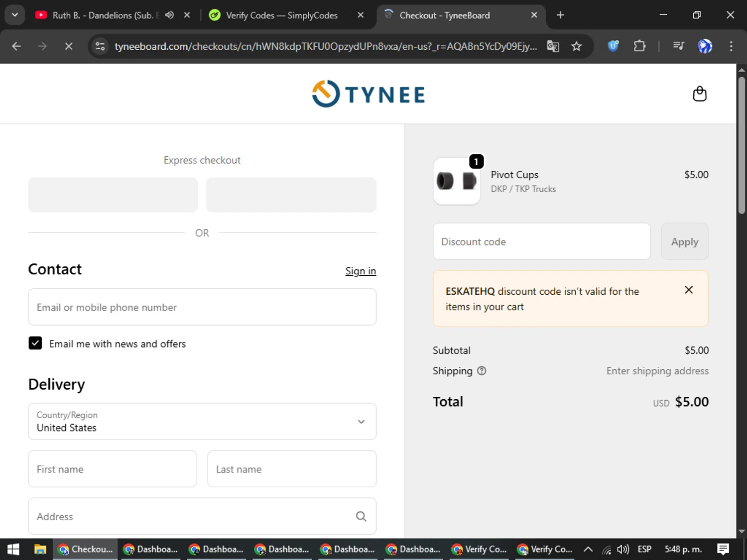
Task: Open the shopping bag cart icon
Action: point(700,94)
